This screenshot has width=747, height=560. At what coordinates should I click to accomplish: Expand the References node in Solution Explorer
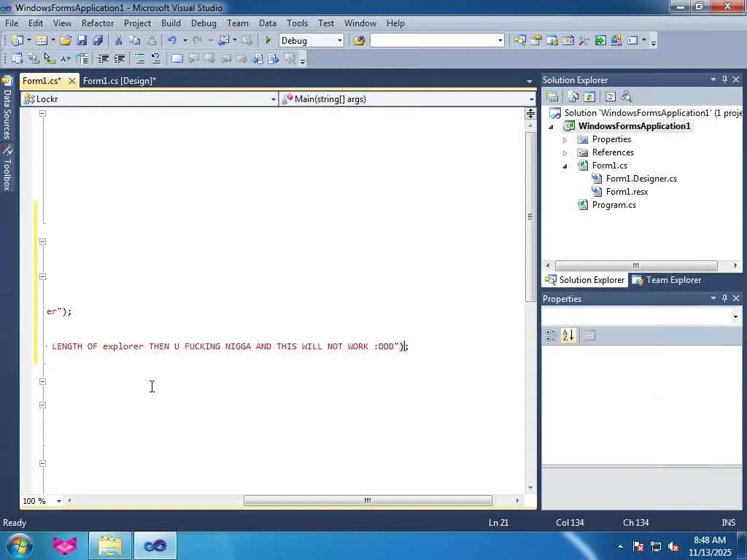(565, 153)
